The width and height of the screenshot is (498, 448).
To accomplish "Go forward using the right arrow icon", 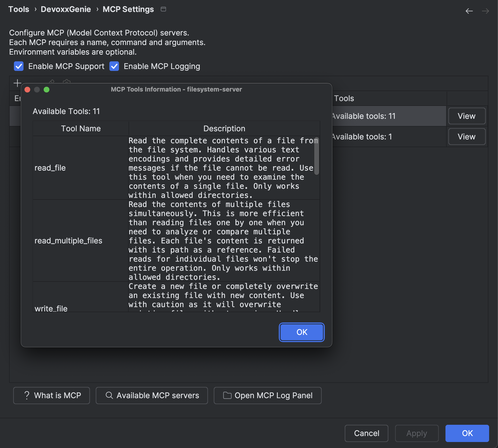I will 485,11.
